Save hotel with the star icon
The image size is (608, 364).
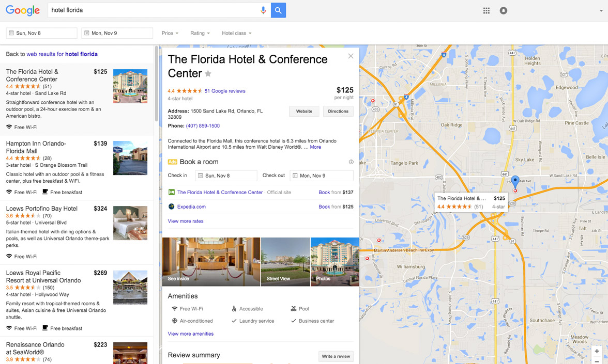pyautogui.click(x=208, y=73)
